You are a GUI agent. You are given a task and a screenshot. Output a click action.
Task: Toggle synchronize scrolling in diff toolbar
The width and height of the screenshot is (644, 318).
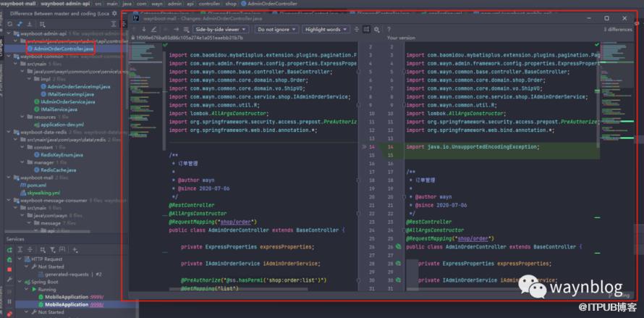[366, 30]
